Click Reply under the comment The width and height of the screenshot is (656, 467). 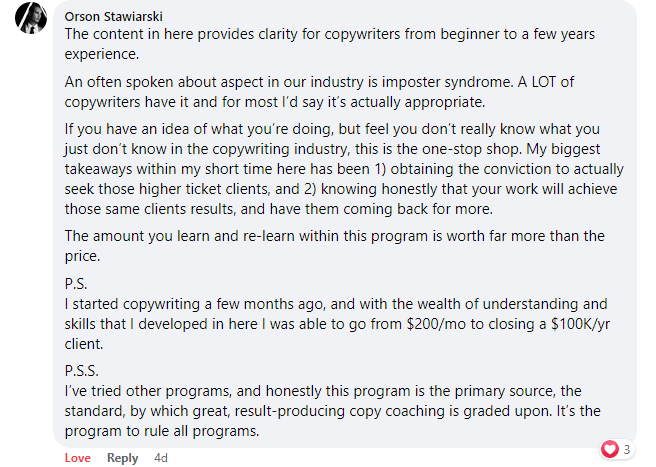click(122, 458)
